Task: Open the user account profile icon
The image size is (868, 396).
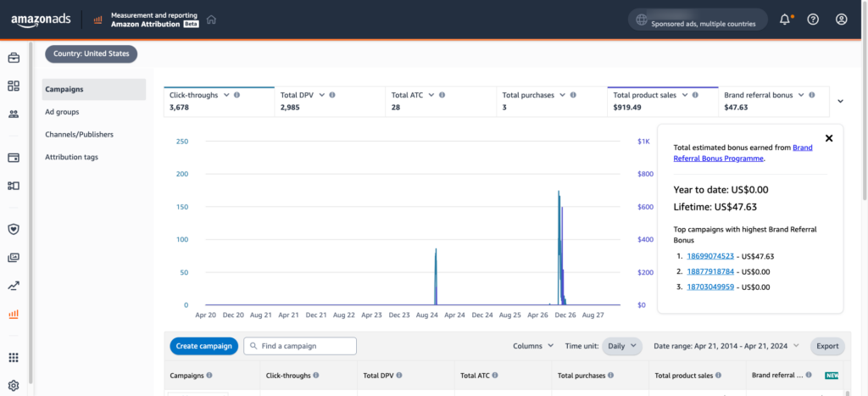Action: click(842, 20)
